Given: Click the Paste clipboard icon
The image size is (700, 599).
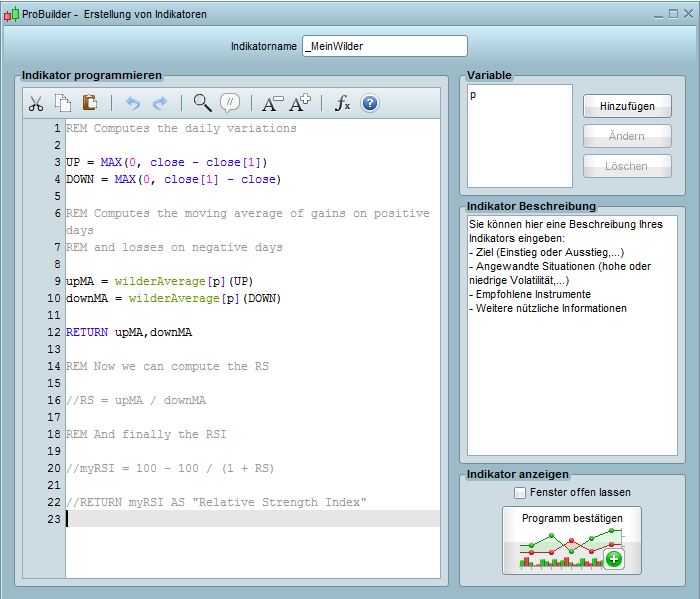Looking at the screenshot, I should pos(90,103).
